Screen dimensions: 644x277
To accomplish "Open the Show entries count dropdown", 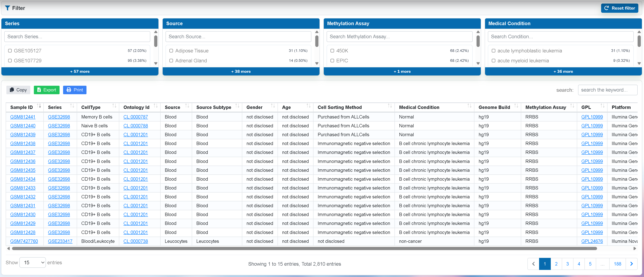I will point(32,262).
